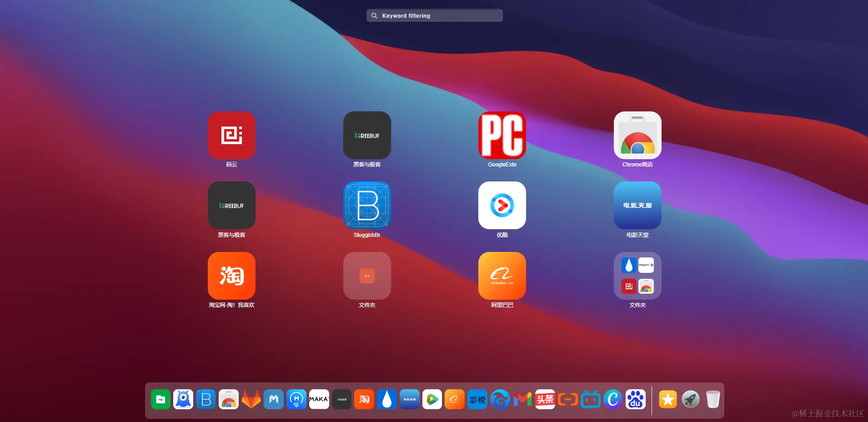This screenshot has width=868, height=422.
Task: Open the 优酷 app icon
Action: pos(502,205)
